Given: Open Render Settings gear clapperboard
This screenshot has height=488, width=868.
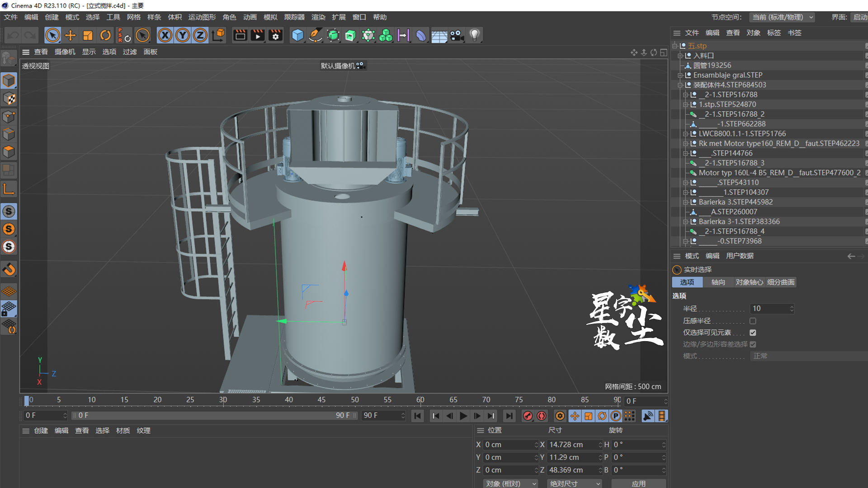Looking at the screenshot, I should click(275, 35).
